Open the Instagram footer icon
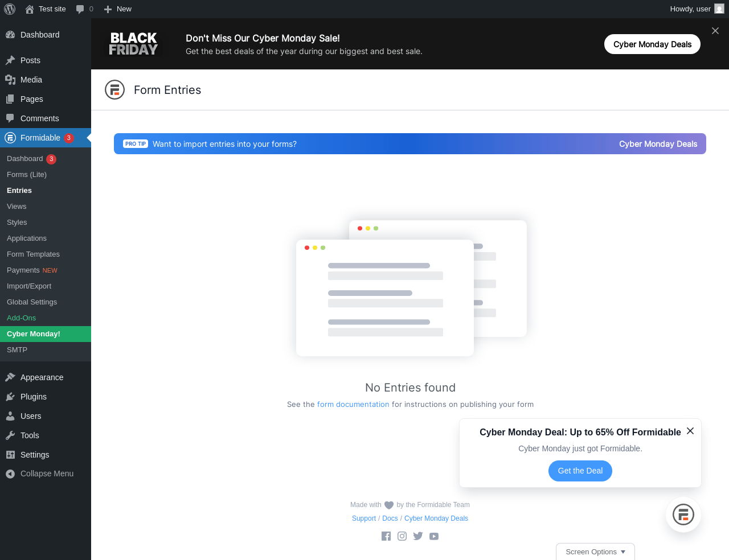Viewport: 729px width, 560px height. point(402,536)
